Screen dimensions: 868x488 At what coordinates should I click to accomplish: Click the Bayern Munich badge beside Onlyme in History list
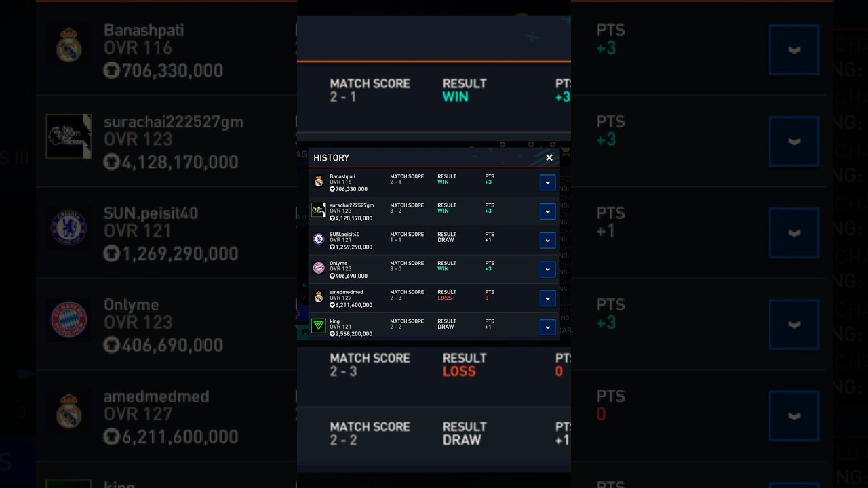click(x=319, y=268)
